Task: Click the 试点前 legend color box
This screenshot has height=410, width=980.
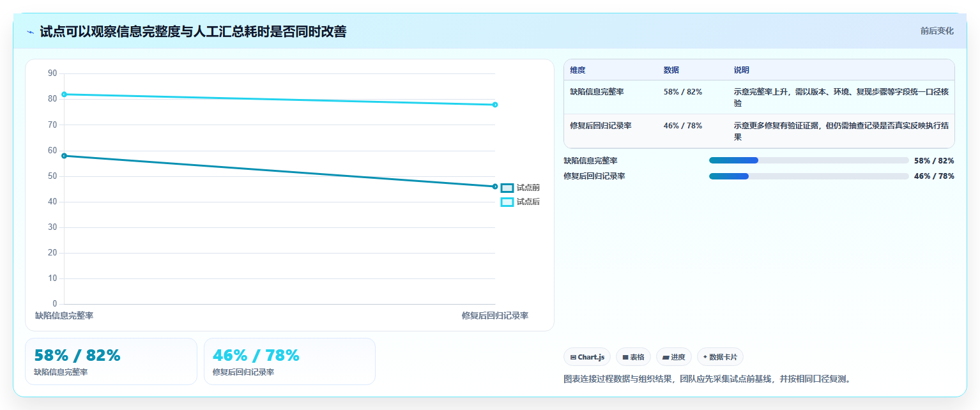Action: pos(507,188)
